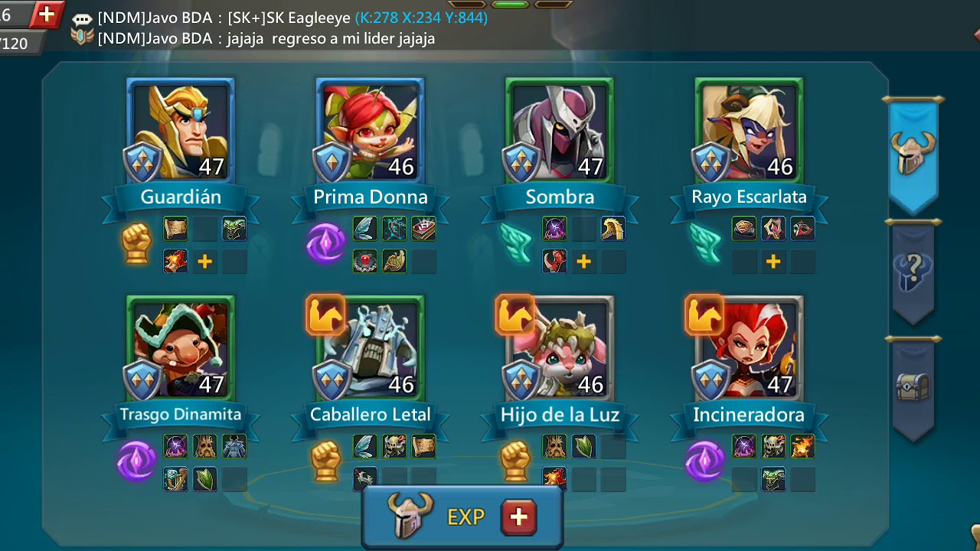
Task: Switch to the helmet heroes tab
Action: [913, 155]
